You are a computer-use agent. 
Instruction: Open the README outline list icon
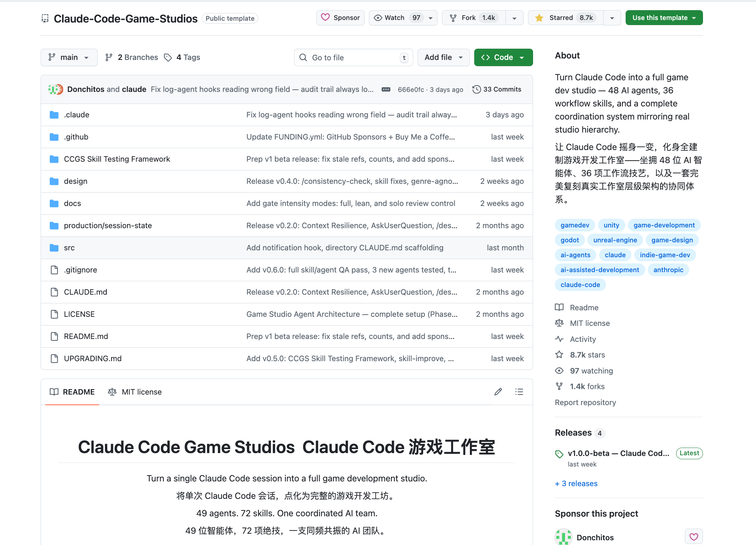(519, 392)
